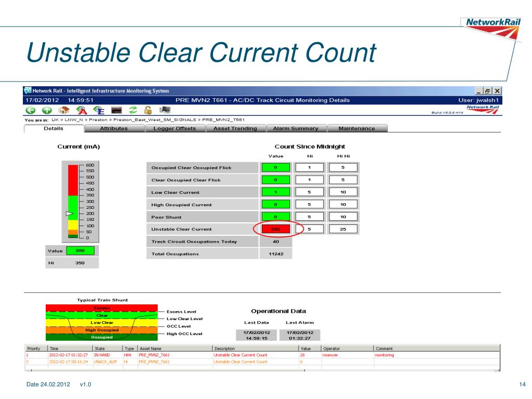The image size is (532, 399).
Task: Click the red letter A toolbar icon
Action: coord(82,110)
